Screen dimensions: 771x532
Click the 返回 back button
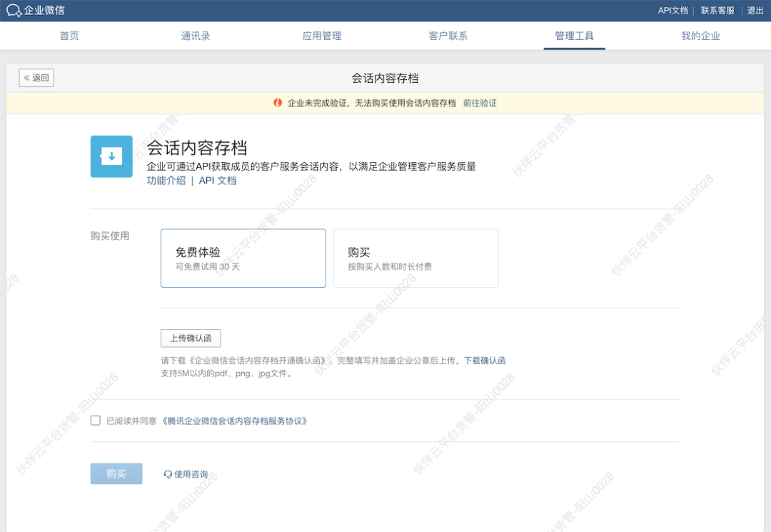pos(36,78)
